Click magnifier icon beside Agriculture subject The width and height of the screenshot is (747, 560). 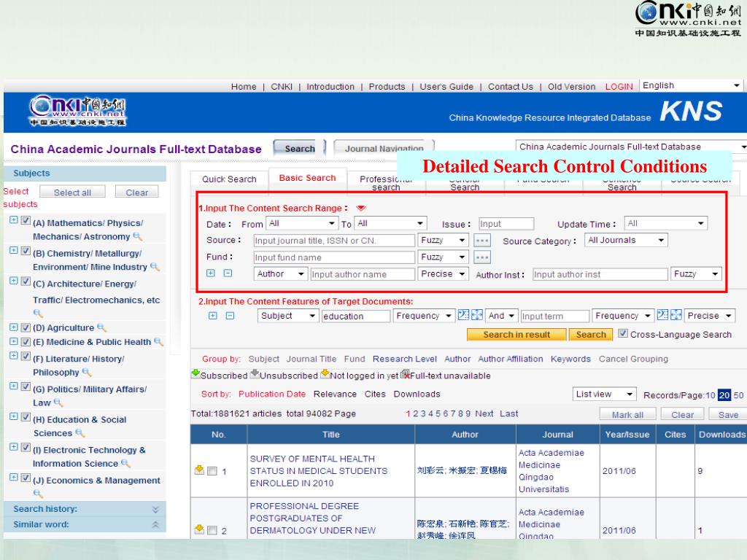[101, 327]
